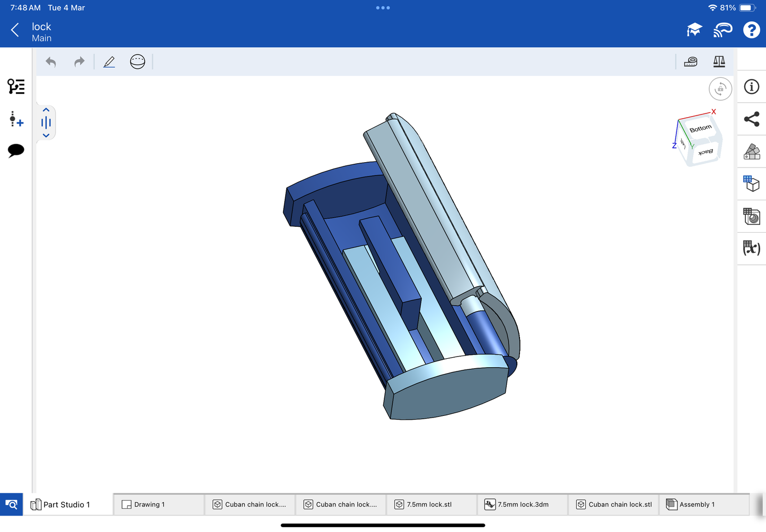This screenshot has height=532, width=766.
Task: Open the insert elements plus menu
Action: (16, 119)
